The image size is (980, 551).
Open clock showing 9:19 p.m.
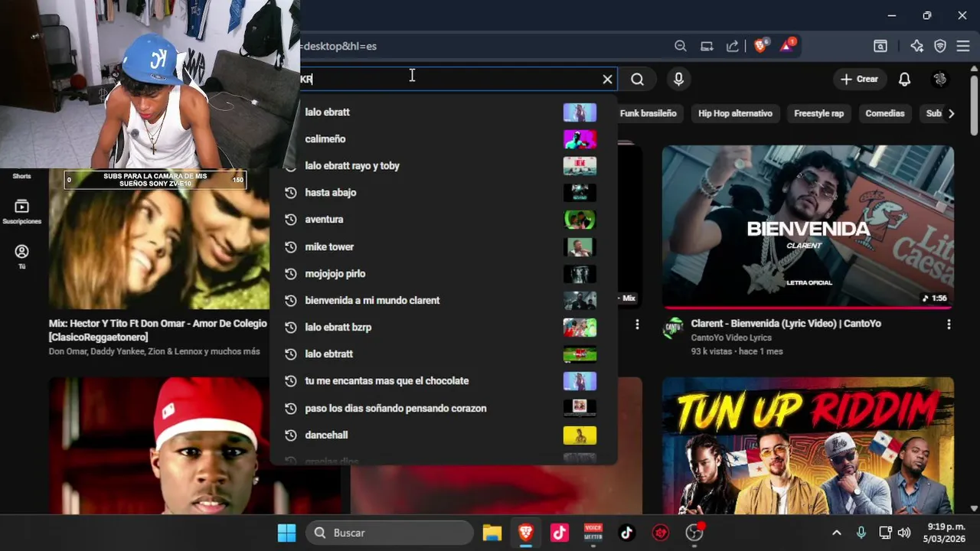pyautogui.click(x=946, y=533)
